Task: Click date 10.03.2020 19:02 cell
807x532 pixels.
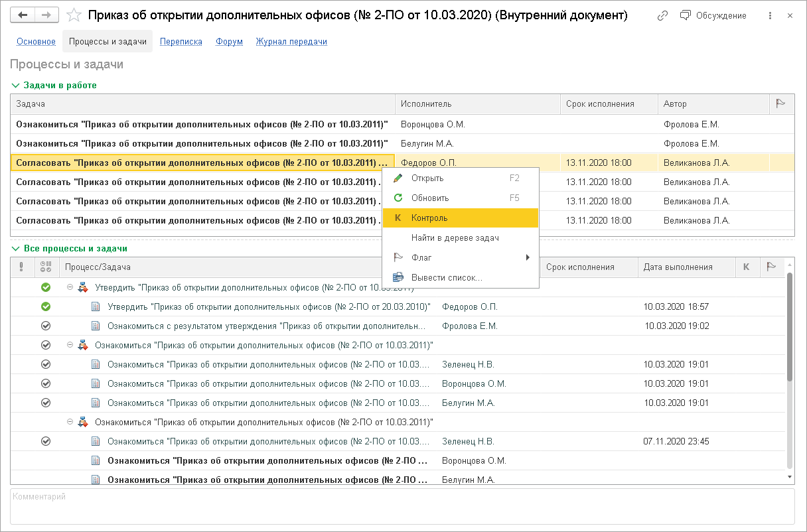Action: tap(676, 326)
